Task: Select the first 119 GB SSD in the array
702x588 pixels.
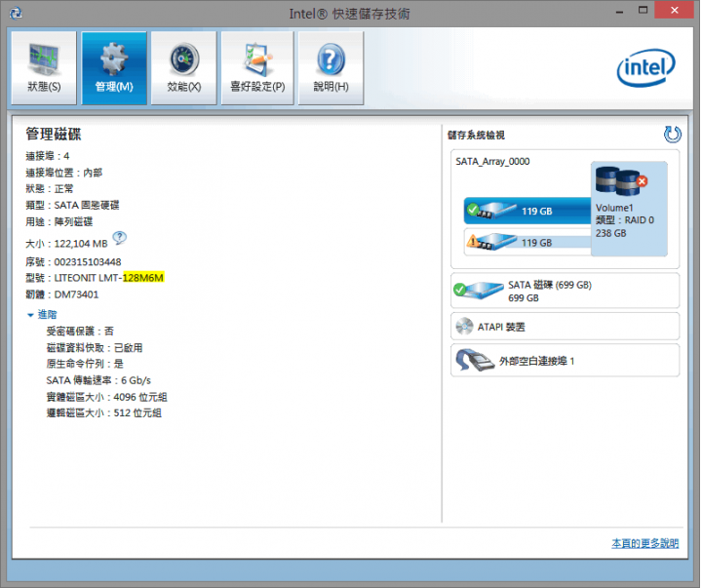Action: [527, 211]
